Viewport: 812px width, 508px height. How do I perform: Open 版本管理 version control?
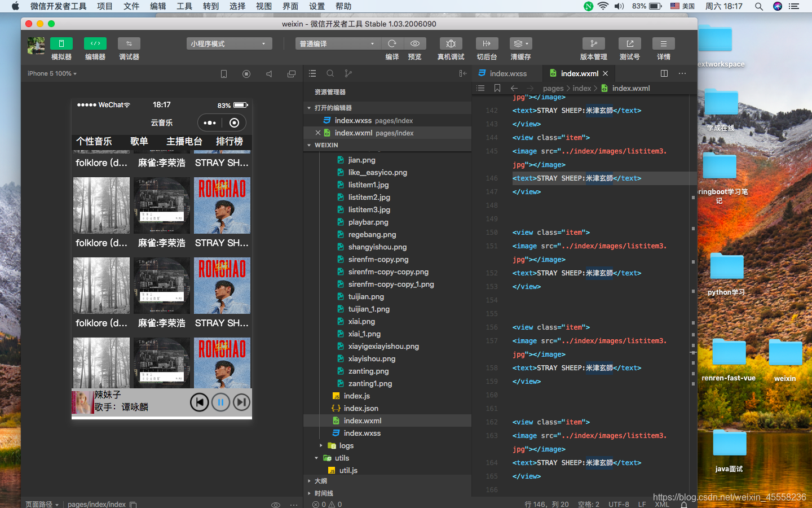pos(594,43)
